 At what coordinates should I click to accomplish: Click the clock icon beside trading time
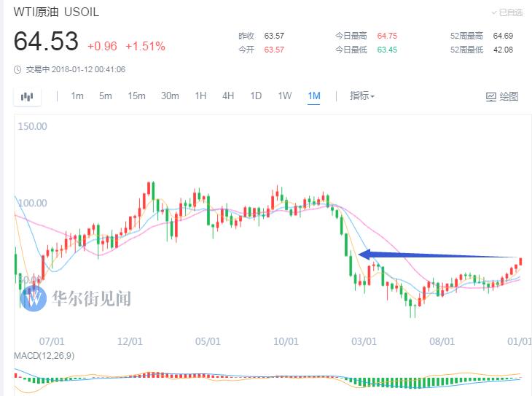coord(17,70)
